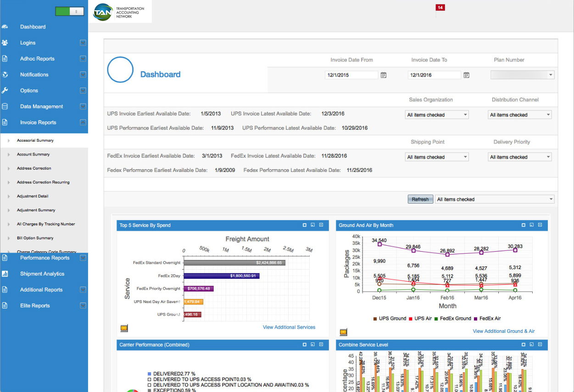Close the Carrier Performance (Combined) panel
The height and width of the screenshot is (392, 574).
[x=321, y=344]
